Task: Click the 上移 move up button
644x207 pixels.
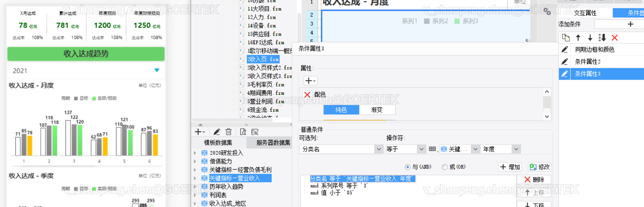Action: coord(534,192)
